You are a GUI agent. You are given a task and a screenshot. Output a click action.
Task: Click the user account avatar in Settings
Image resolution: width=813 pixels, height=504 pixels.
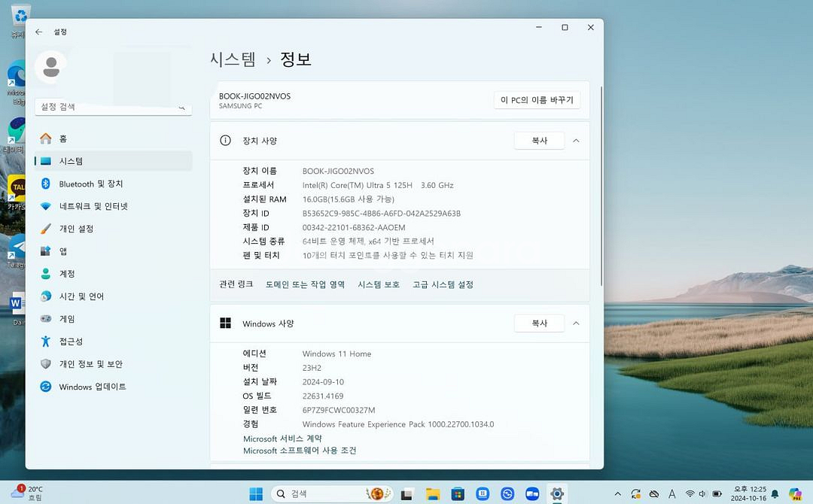point(51,68)
